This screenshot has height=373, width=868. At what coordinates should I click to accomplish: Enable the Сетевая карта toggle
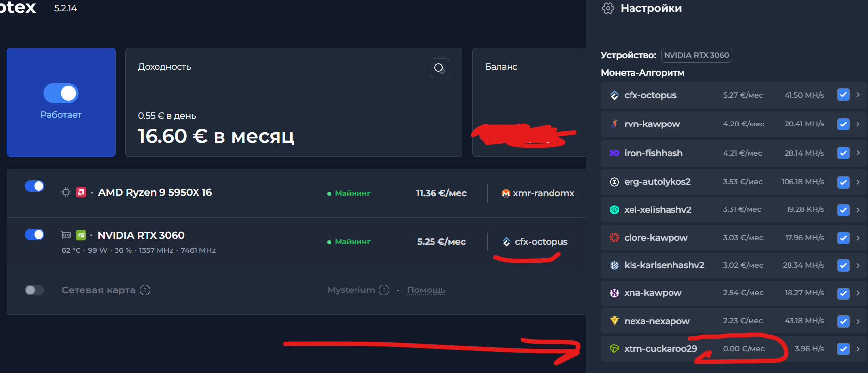[35, 290]
